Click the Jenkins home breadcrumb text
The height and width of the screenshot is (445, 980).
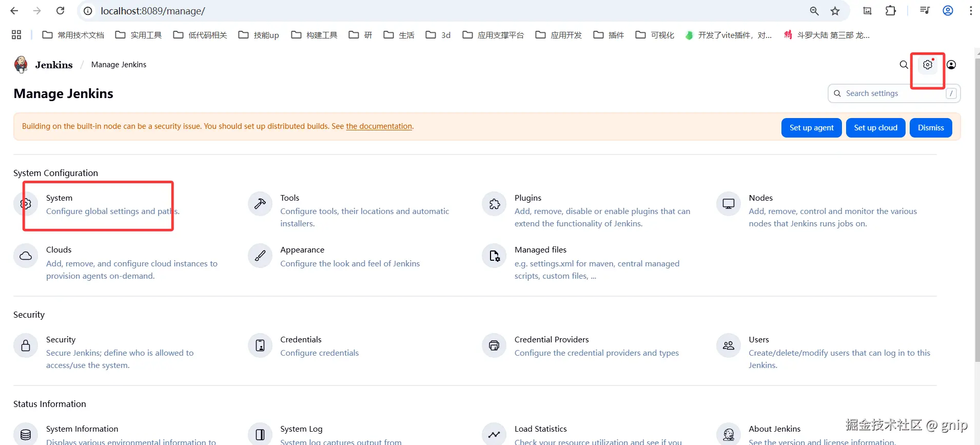click(54, 65)
